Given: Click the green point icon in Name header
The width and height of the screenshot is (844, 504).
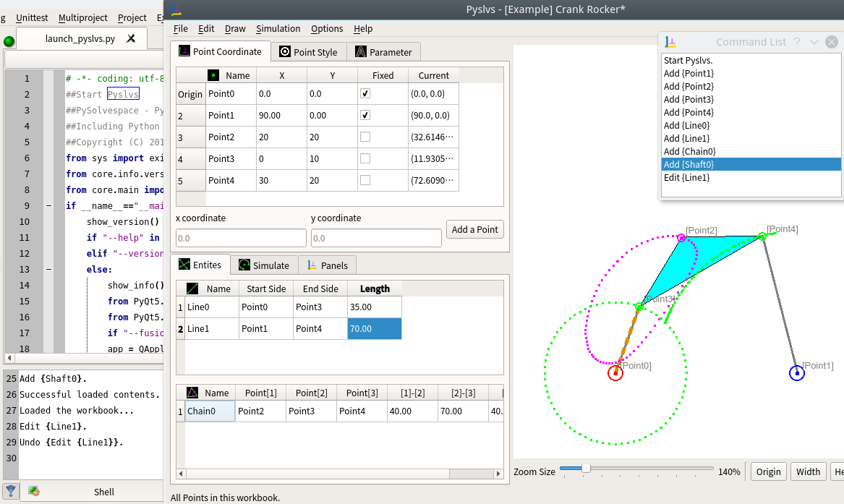Looking at the screenshot, I should coord(213,75).
